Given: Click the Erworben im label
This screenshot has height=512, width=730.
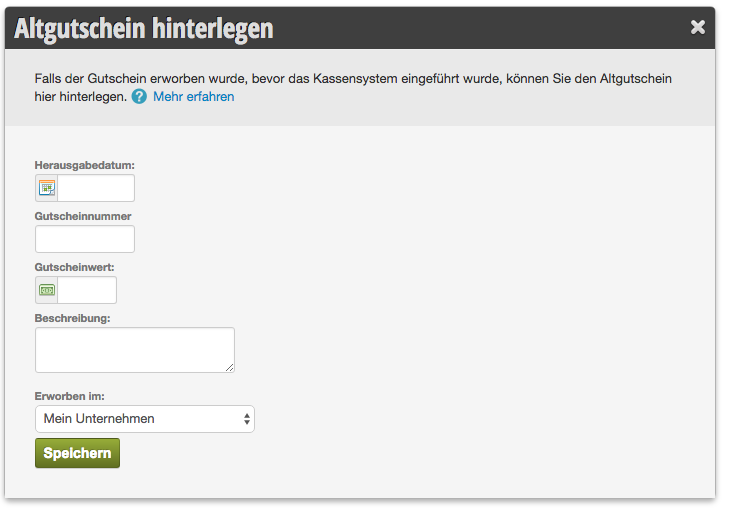Looking at the screenshot, I should coord(69,396).
